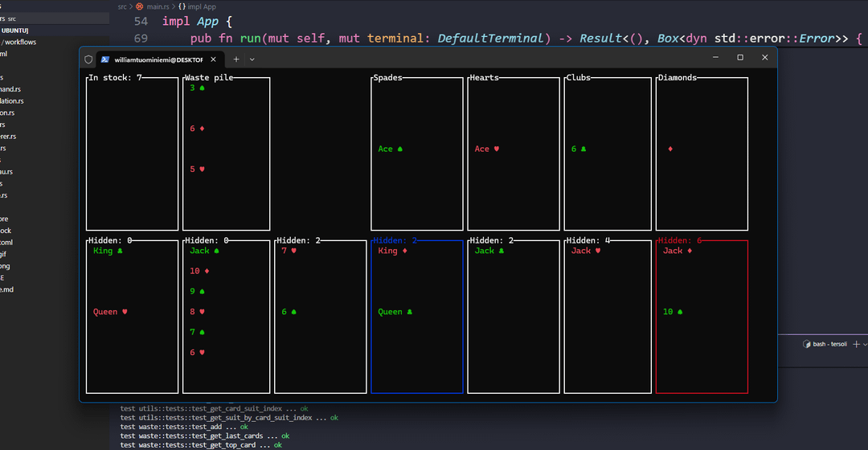Select the 3 of spades in the waste pile

click(x=198, y=88)
